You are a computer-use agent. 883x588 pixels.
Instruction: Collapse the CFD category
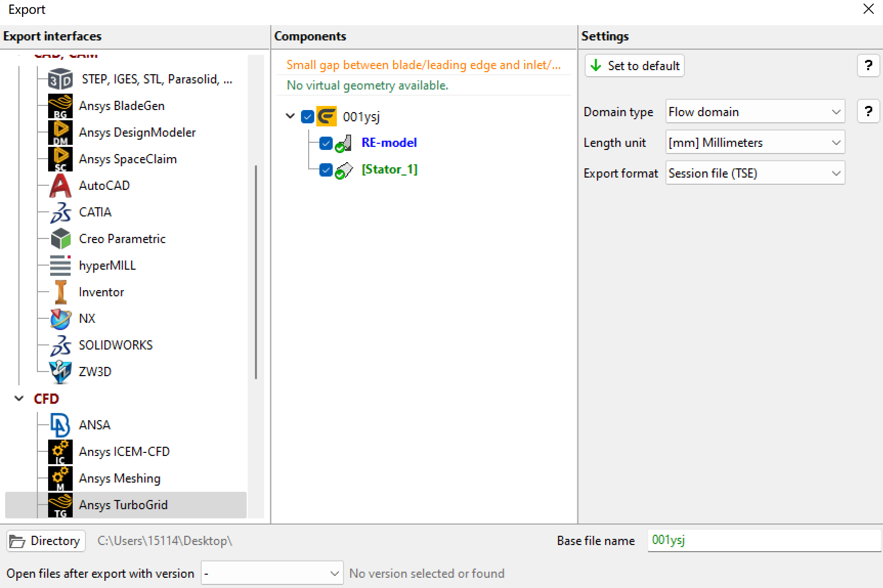coord(19,398)
